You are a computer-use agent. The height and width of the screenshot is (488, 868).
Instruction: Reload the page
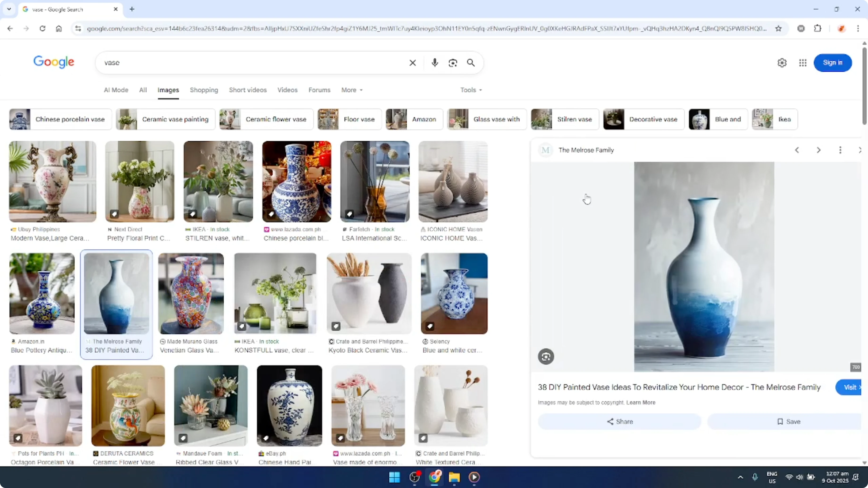[x=42, y=29]
